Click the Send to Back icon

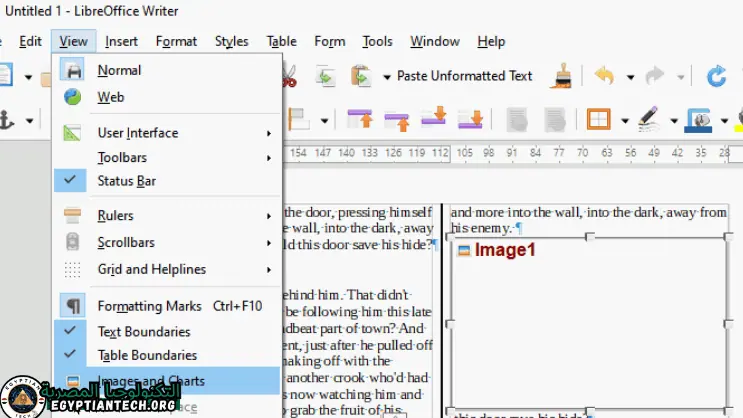click(470, 119)
